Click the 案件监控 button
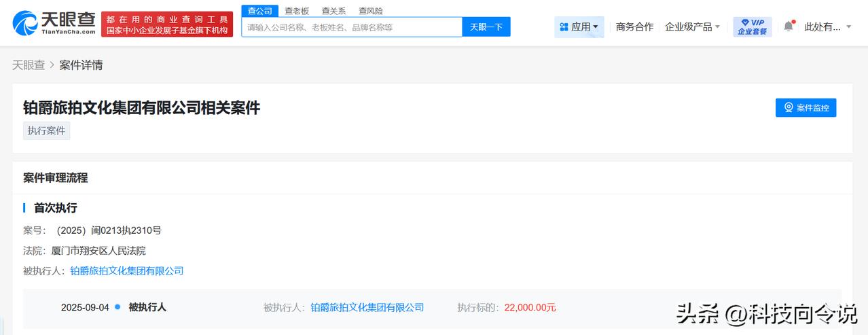868x335 pixels. pyautogui.click(x=806, y=107)
